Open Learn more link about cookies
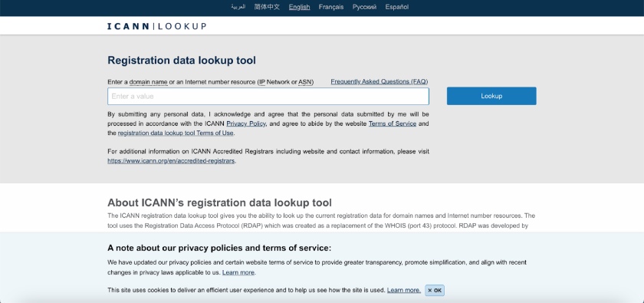The height and width of the screenshot is (303, 644). tap(404, 290)
